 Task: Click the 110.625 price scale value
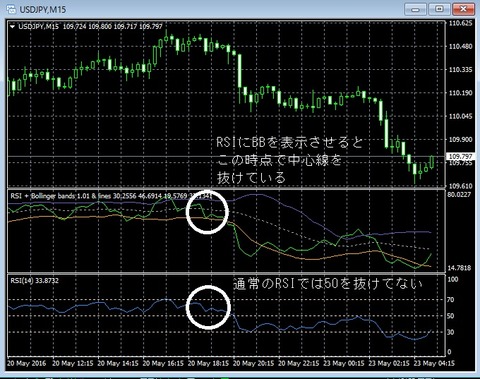point(460,23)
